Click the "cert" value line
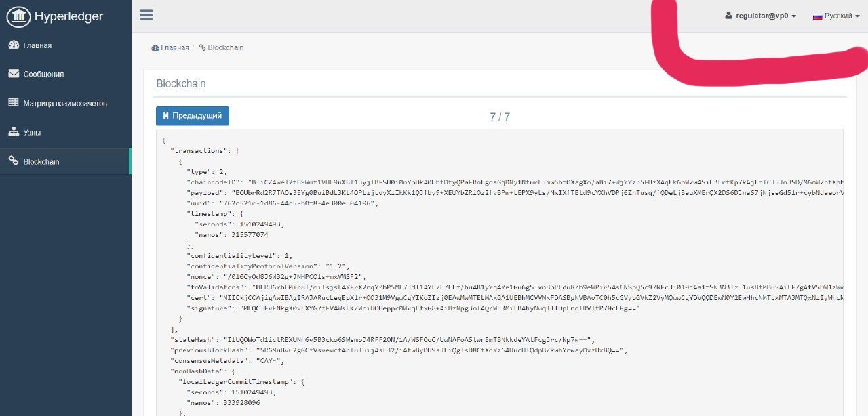The image size is (868, 416). (514, 297)
